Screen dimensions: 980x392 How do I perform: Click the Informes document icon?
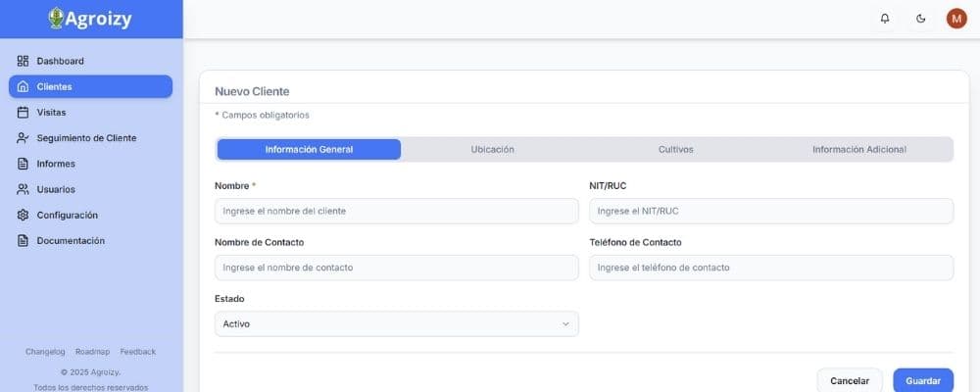(x=24, y=164)
